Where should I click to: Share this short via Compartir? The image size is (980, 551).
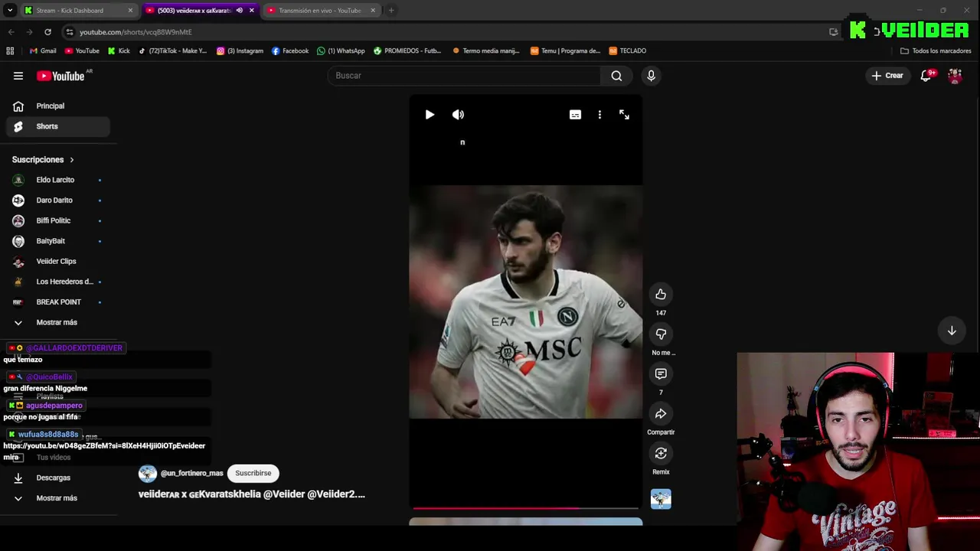pyautogui.click(x=661, y=414)
